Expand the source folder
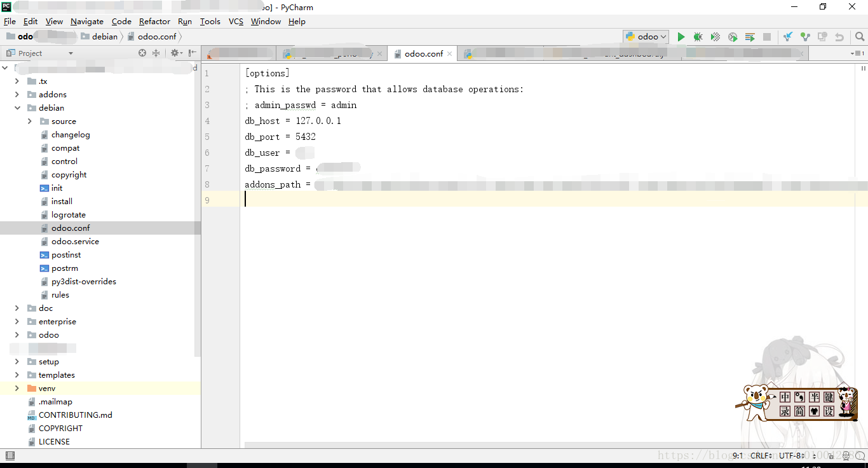868x468 pixels. pyautogui.click(x=29, y=121)
